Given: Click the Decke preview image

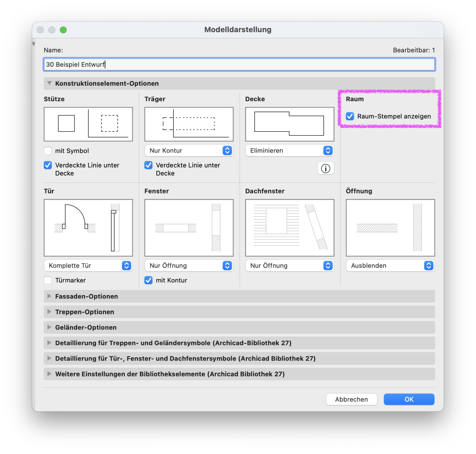Looking at the screenshot, I should point(289,124).
